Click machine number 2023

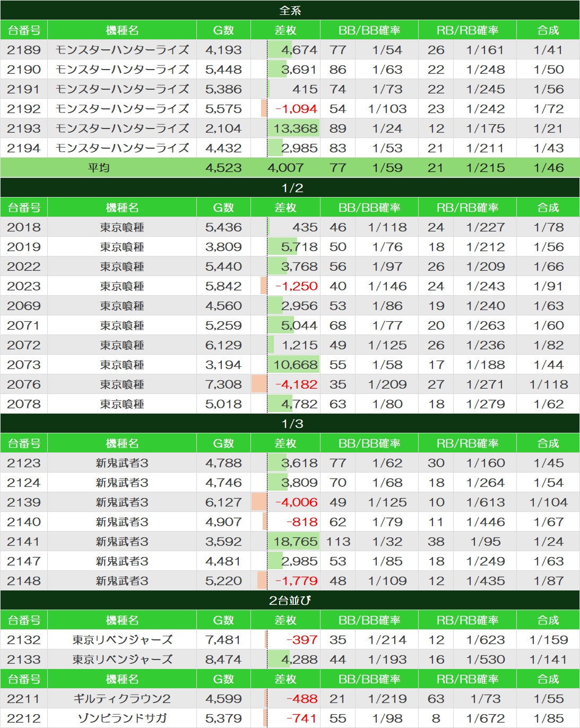tap(24, 286)
